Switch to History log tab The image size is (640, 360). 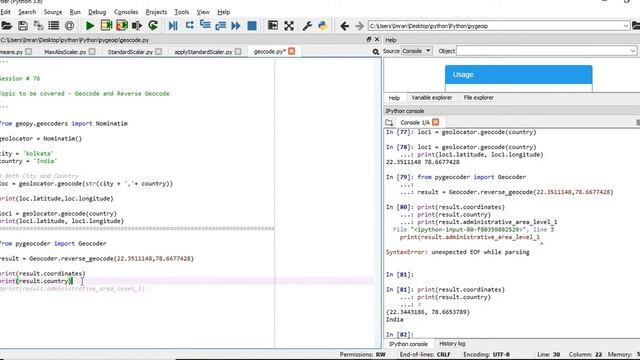[x=452, y=344]
